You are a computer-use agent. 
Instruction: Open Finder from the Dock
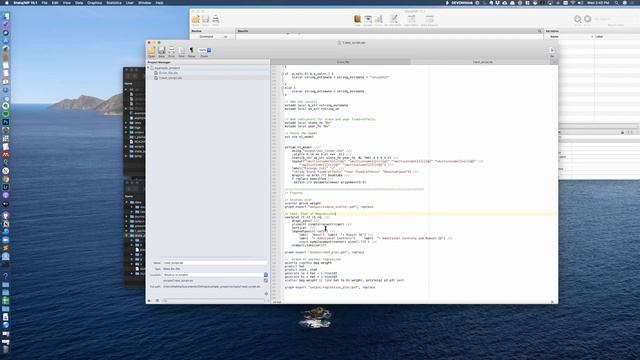[x=6, y=16]
